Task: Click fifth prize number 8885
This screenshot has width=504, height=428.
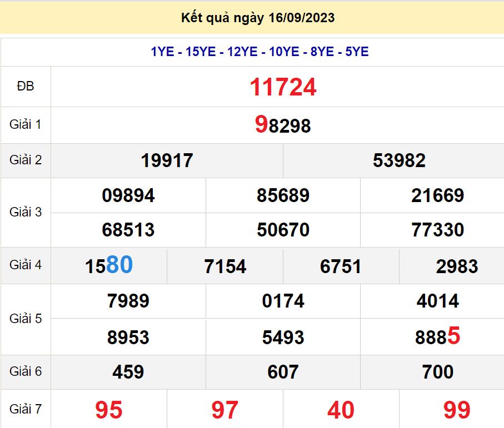Action: [438, 336]
